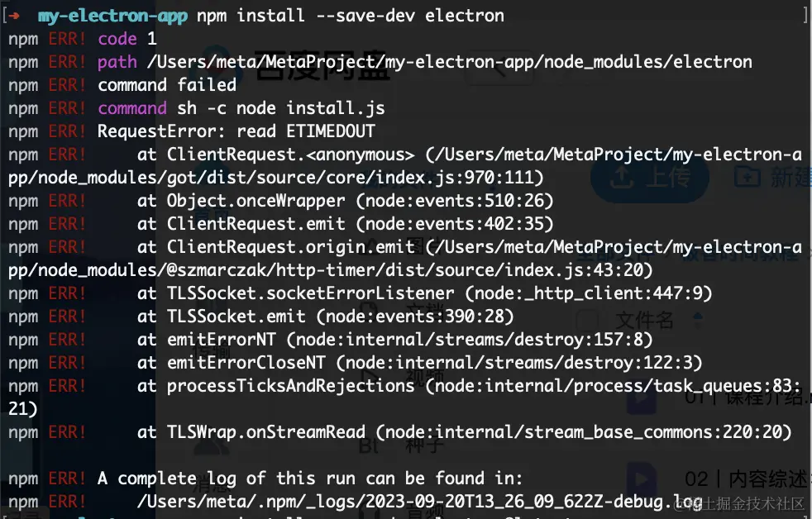812x519 pixels.
Task: Click the video file icon for 01 课程介绍
Action: click(x=641, y=397)
